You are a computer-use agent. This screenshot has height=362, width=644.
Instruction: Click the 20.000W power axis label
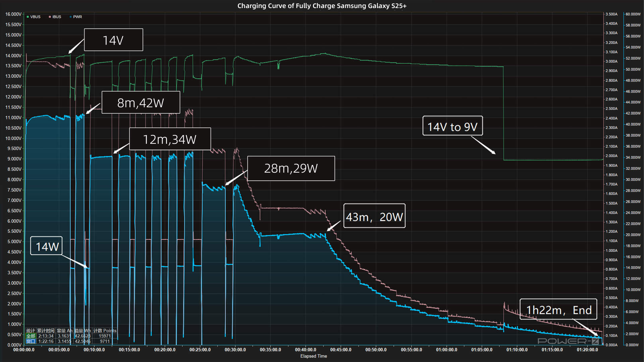click(633, 235)
